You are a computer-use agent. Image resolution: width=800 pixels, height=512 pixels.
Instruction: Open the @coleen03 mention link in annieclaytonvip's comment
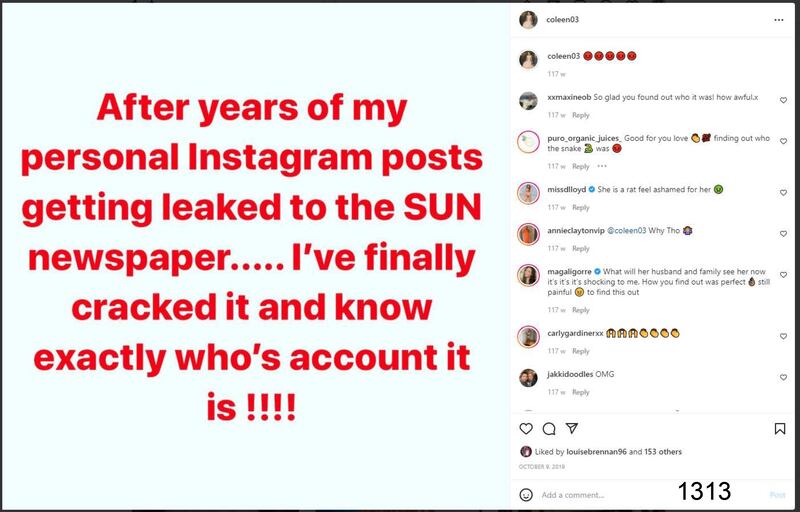[631, 232]
